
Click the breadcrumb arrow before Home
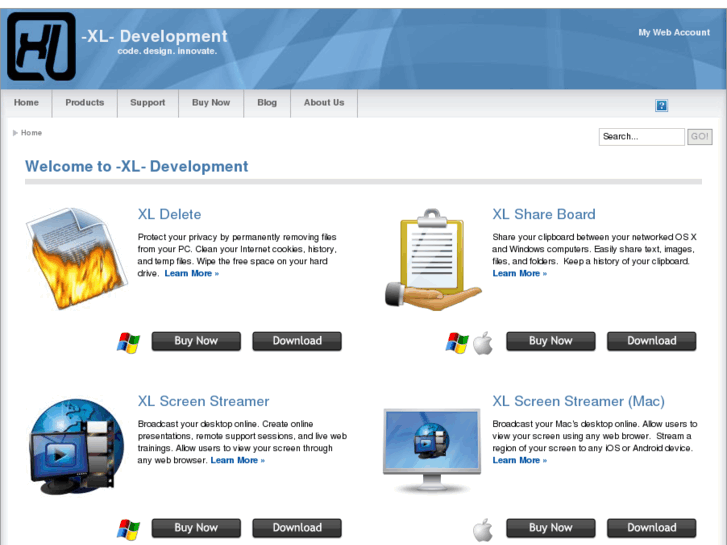point(15,133)
